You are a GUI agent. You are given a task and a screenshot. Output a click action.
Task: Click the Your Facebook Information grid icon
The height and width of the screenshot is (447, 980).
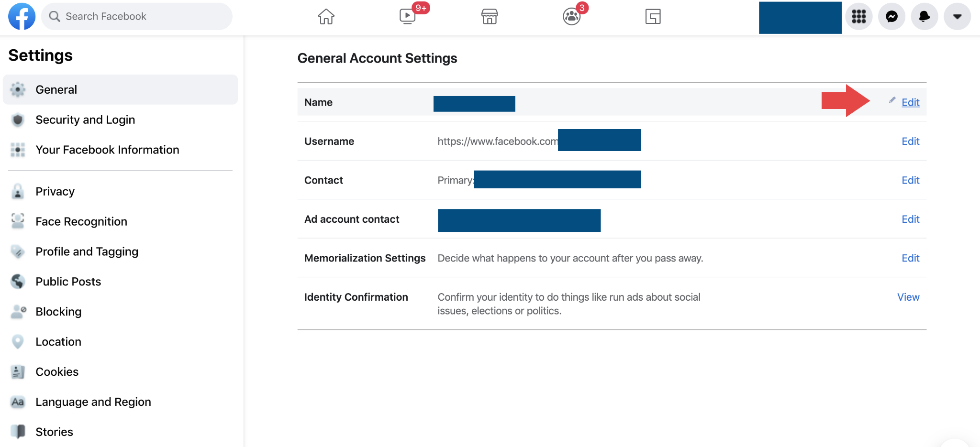pos(18,150)
